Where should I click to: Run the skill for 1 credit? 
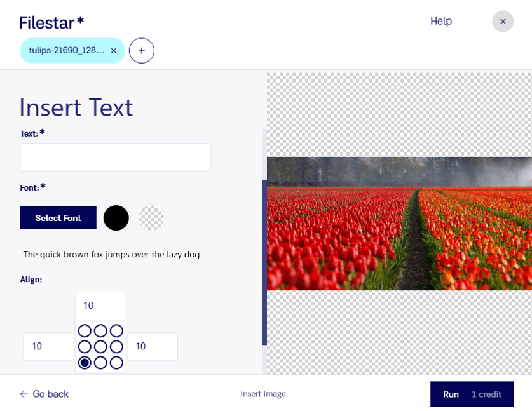click(472, 394)
